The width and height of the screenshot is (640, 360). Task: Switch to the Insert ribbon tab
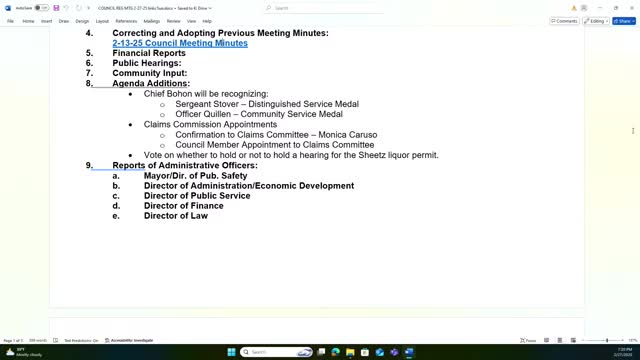46,21
